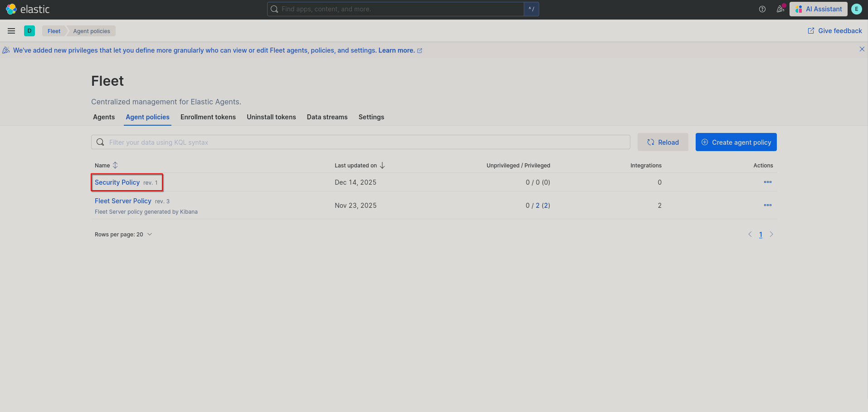Open the Default space D avatar

tap(29, 31)
